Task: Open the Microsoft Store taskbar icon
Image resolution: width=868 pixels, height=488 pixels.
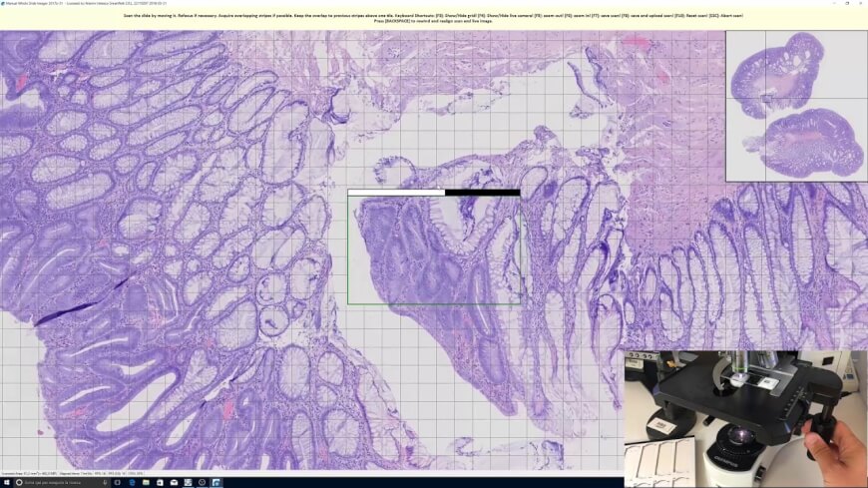Action: (160, 482)
